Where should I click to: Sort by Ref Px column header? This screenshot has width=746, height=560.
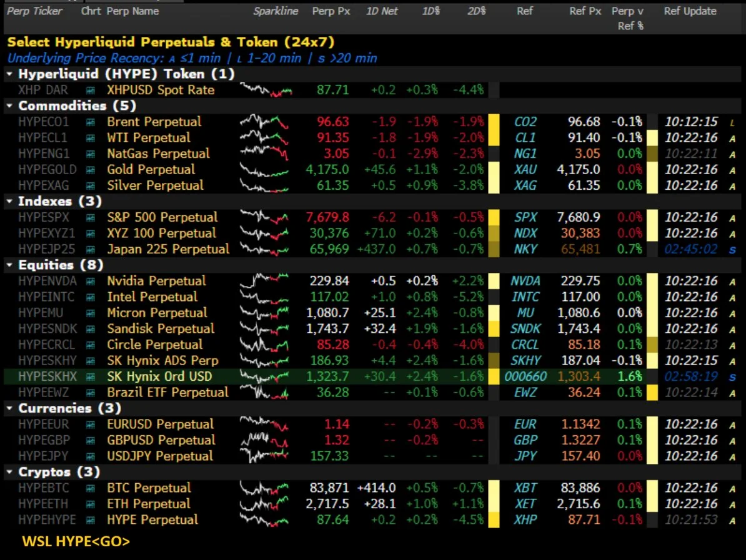click(585, 11)
